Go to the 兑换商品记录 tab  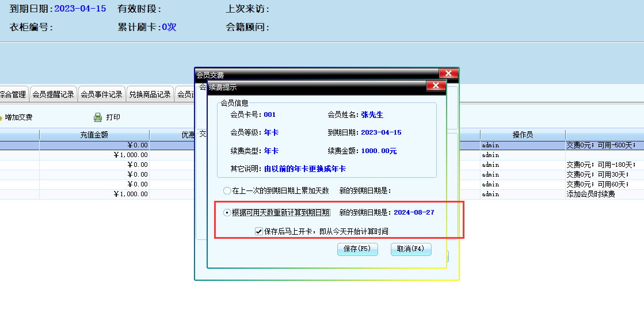click(x=150, y=94)
